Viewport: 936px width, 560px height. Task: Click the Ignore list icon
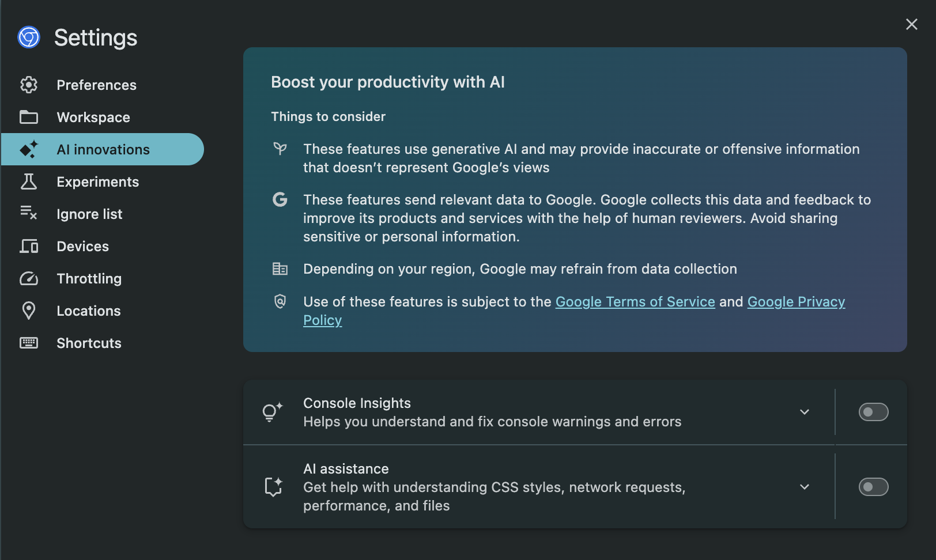[29, 213]
